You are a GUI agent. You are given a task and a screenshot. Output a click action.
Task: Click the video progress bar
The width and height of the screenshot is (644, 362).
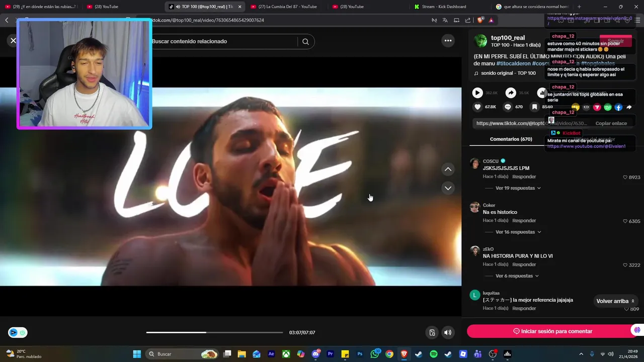[x=214, y=332]
